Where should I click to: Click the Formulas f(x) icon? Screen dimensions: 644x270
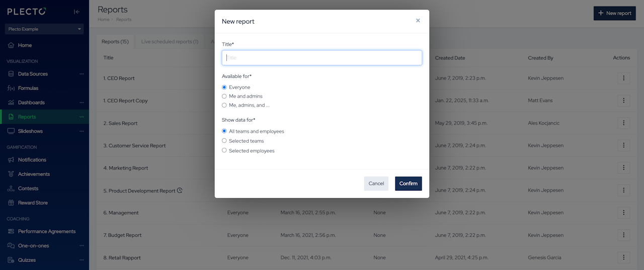[11, 88]
